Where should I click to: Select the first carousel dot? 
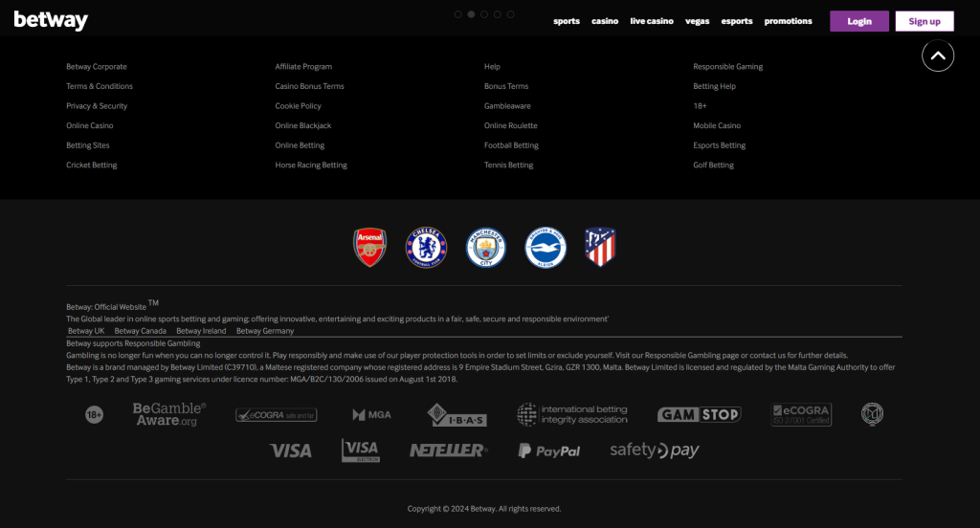[x=458, y=14]
